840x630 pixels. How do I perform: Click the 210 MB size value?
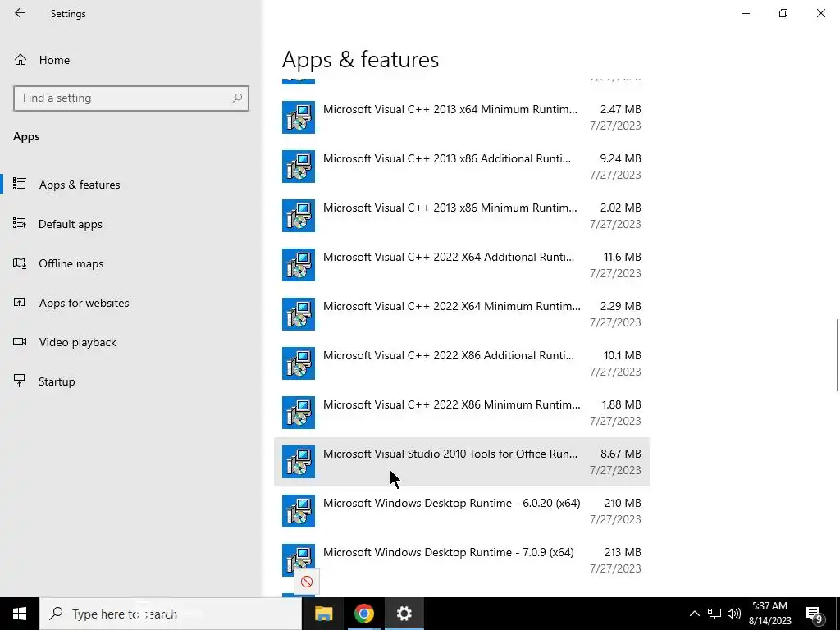623,503
